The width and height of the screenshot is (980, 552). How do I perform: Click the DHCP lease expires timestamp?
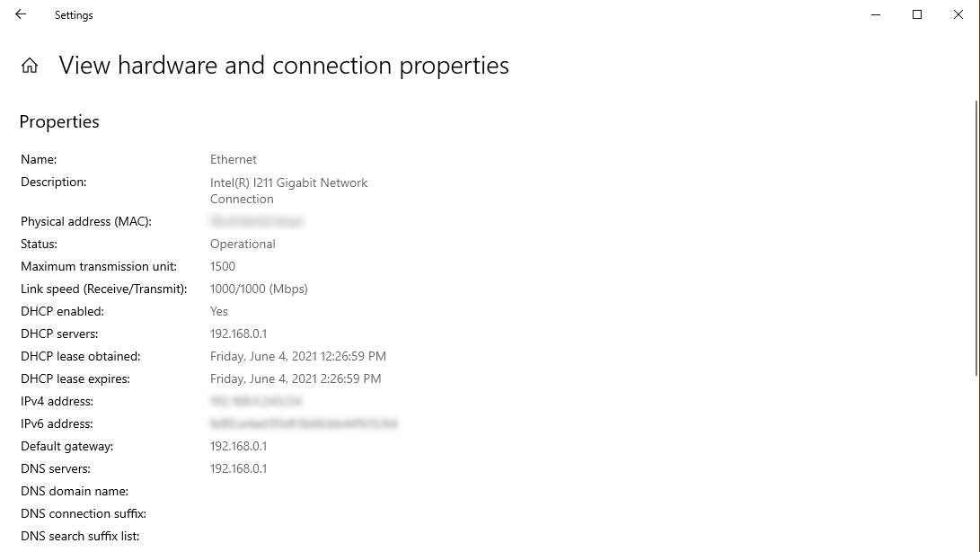296,378
